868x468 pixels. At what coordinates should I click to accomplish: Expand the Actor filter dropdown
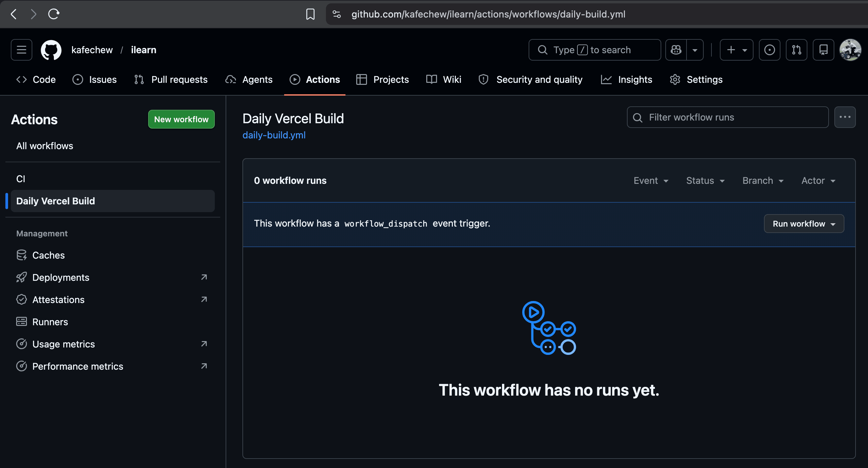[819, 180]
